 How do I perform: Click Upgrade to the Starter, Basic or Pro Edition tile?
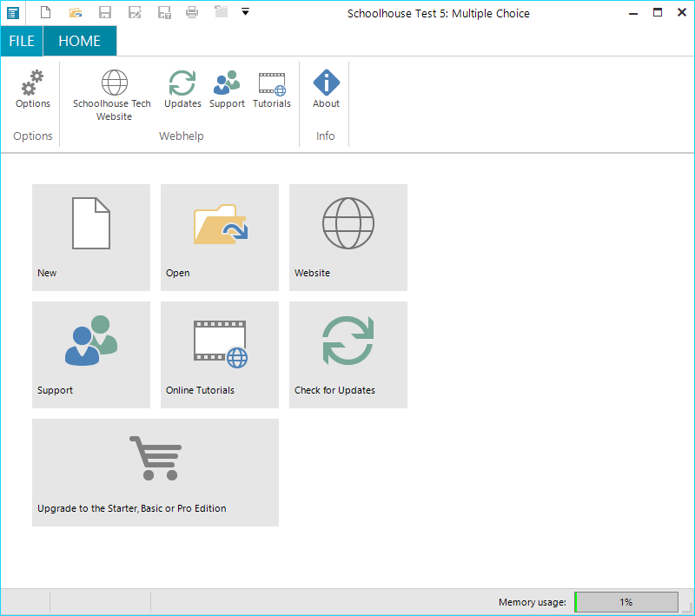(156, 473)
